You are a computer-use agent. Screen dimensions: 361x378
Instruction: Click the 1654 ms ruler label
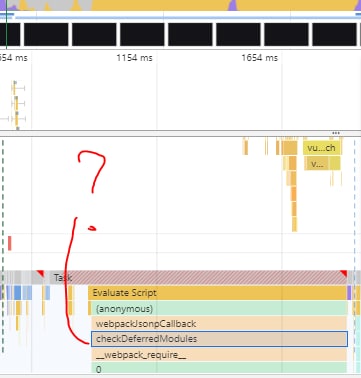tap(259, 58)
